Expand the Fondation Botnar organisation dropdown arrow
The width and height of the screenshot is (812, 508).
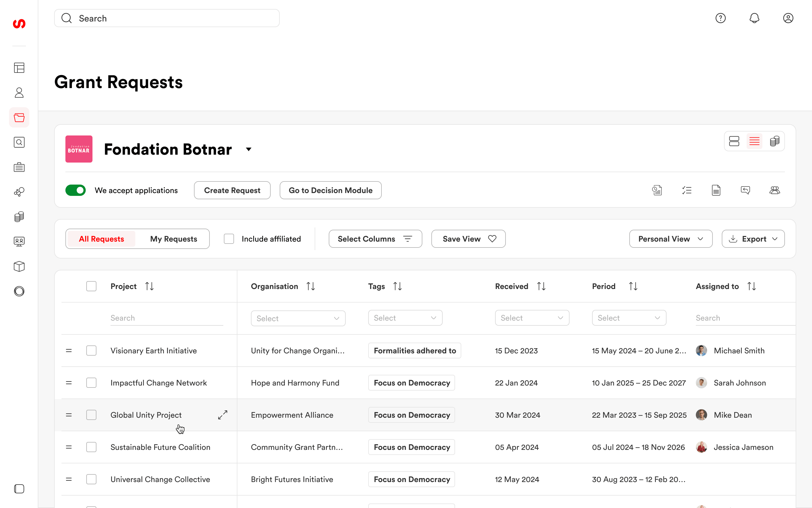coord(249,149)
